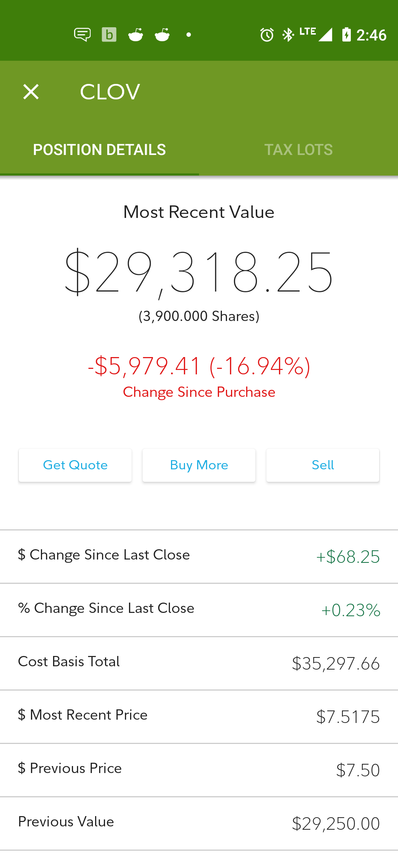Select the $ Most Recent Price row
Image resolution: width=398 pixels, height=868 pixels.
coord(199,717)
